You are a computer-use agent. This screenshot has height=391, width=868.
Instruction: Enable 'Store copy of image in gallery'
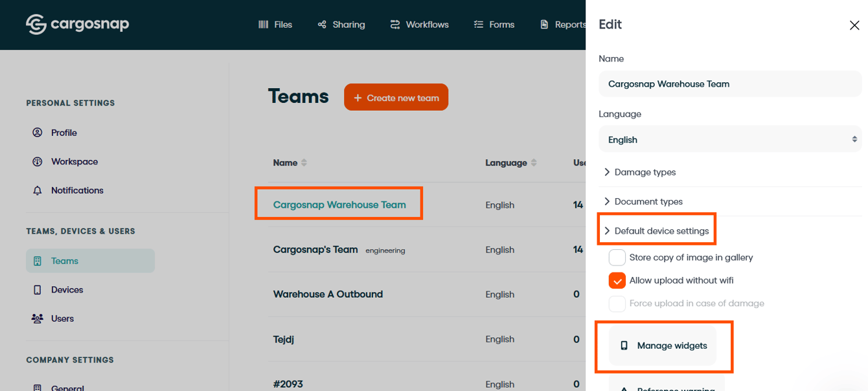click(617, 257)
